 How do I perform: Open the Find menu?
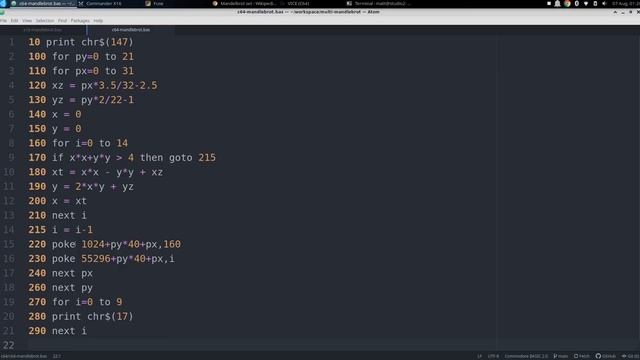click(x=62, y=20)
